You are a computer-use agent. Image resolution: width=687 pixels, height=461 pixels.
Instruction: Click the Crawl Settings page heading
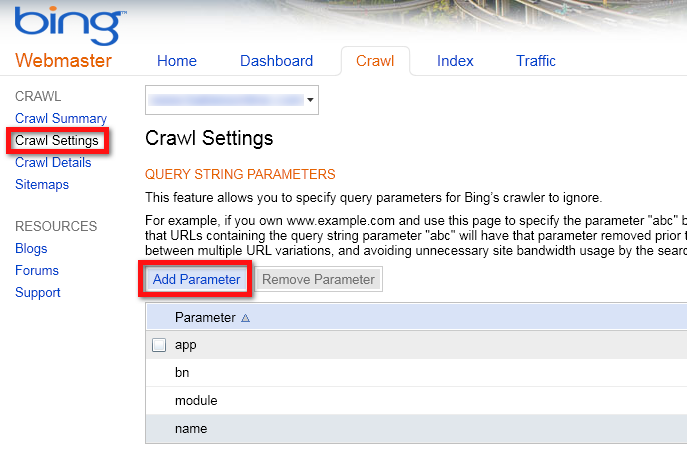209,138
